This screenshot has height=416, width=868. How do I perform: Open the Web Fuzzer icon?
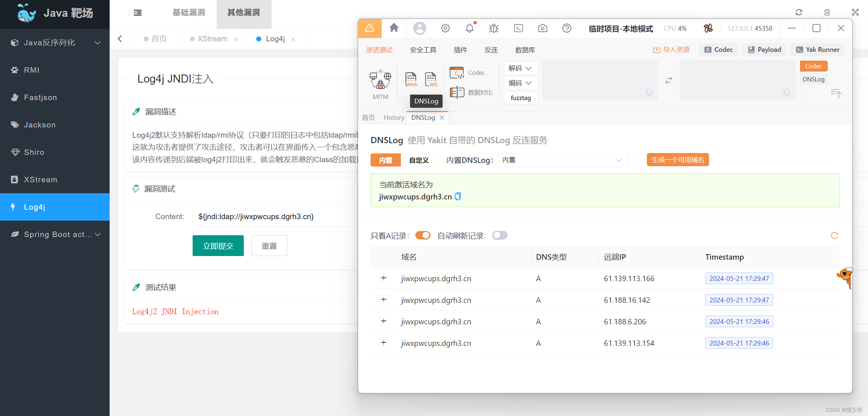pos(411,79)
